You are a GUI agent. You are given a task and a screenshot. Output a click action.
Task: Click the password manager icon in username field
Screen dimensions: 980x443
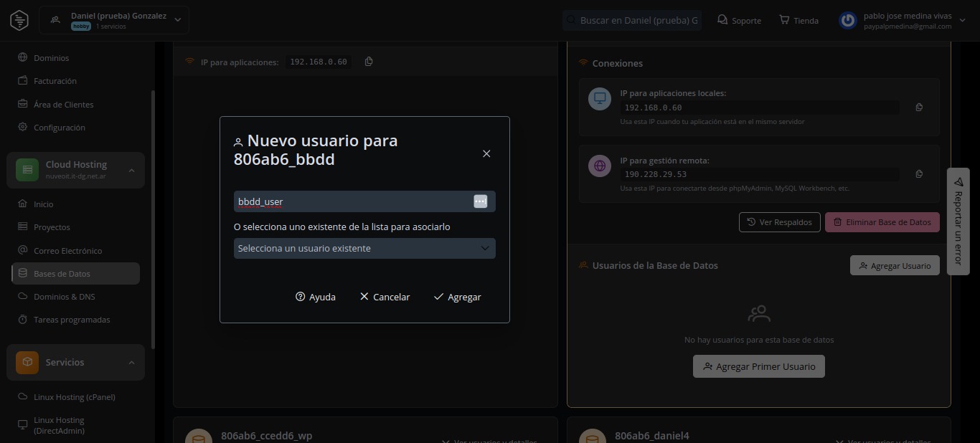tap(480, 201)
